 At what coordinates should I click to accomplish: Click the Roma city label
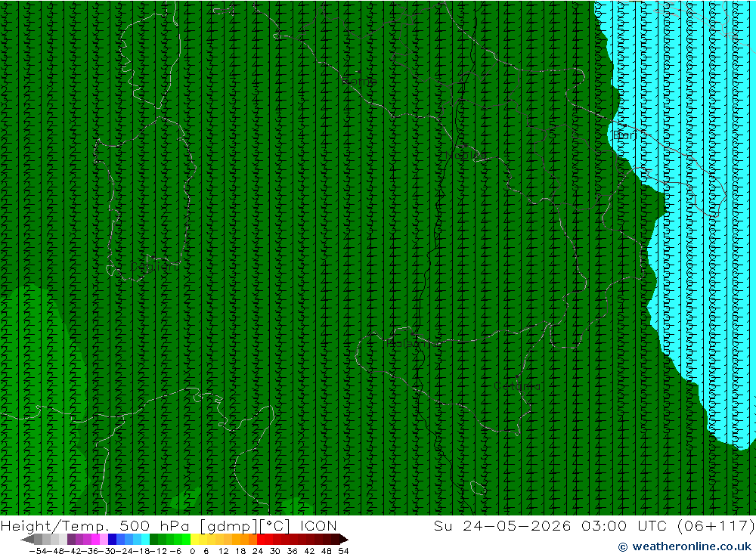pyautogui.click(x=358, y=82)
